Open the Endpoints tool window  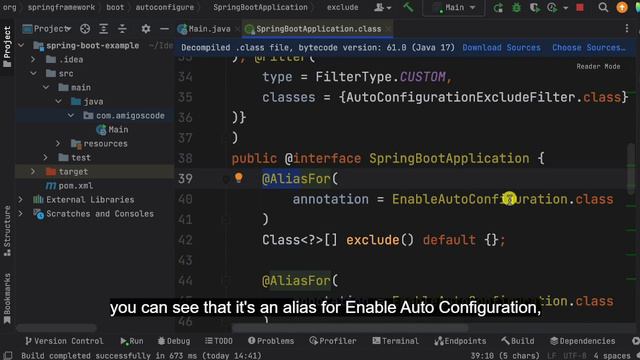(x=460, y=341)
